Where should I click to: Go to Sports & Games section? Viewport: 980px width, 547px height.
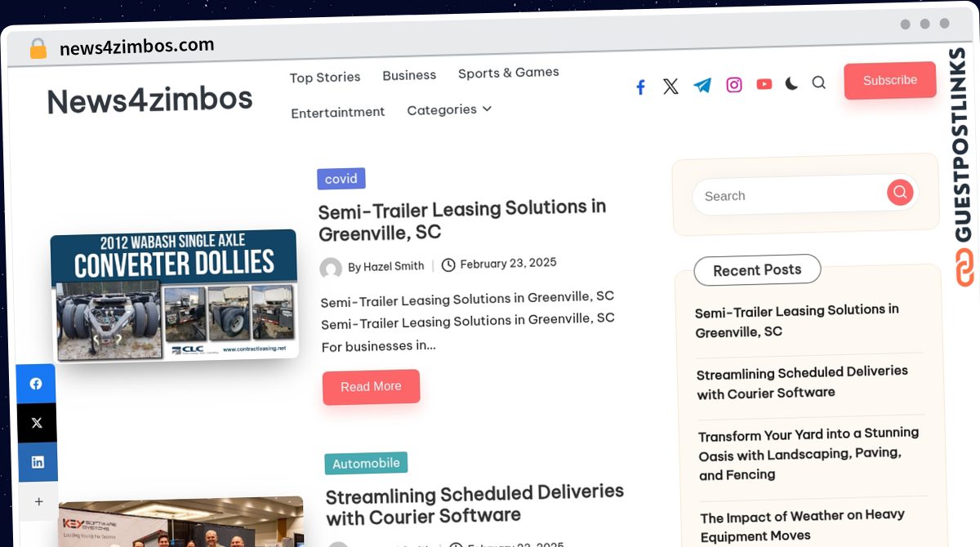tap(509, 73)
